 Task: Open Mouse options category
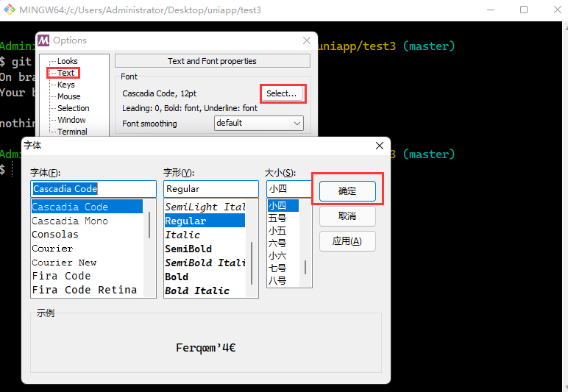pyautogui.click(x=69, y=96)
